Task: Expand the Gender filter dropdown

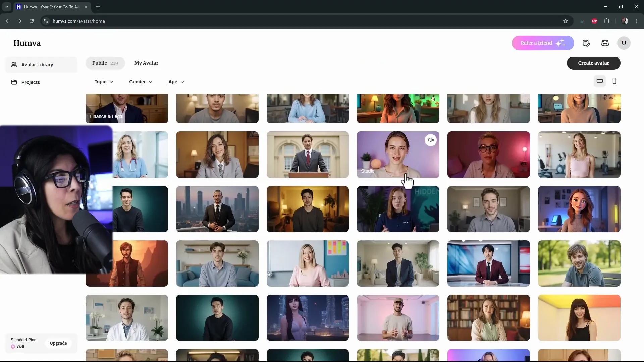Action: [141, 82]
